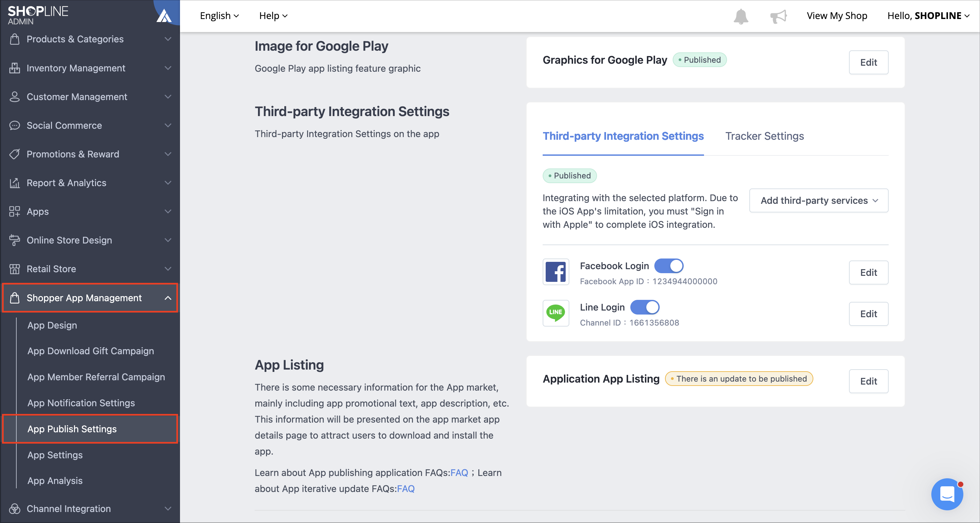Open App Notification Settings in sidebar
The width and height of the screenshot is (980, 523).
tap(81, 403)
